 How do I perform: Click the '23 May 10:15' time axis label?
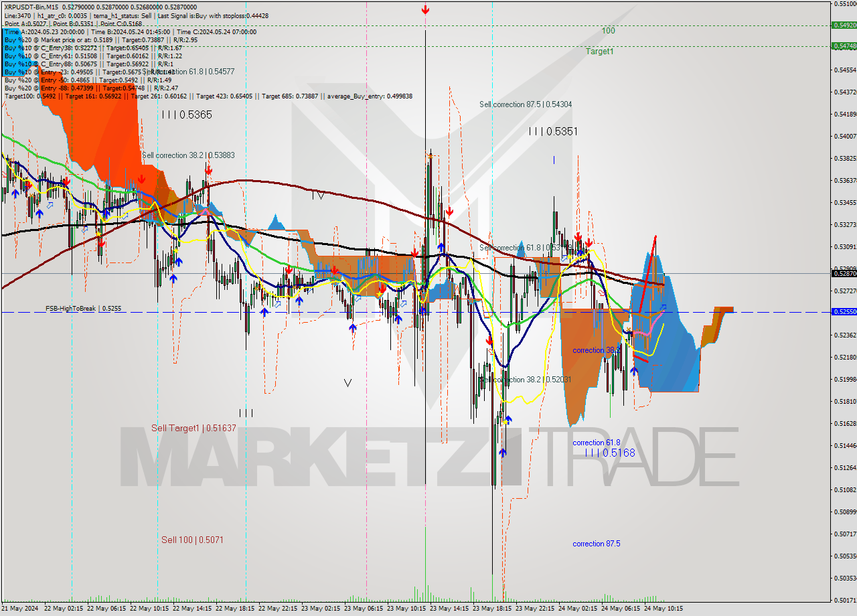click(x=406, y=609)
